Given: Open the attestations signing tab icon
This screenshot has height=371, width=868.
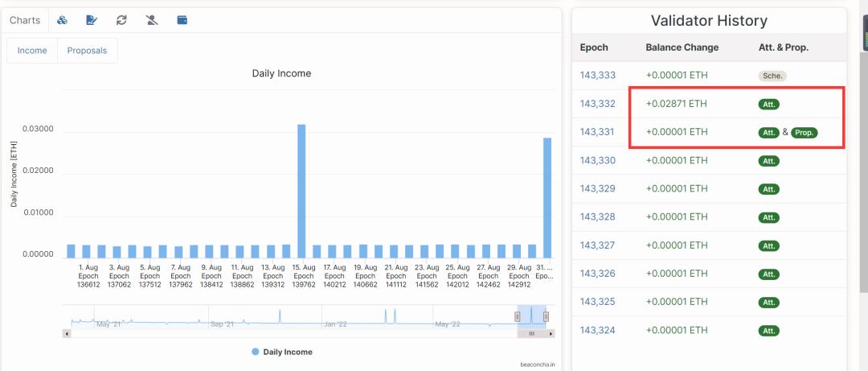Looking at the screenshot, I should (x=92, y=20).
